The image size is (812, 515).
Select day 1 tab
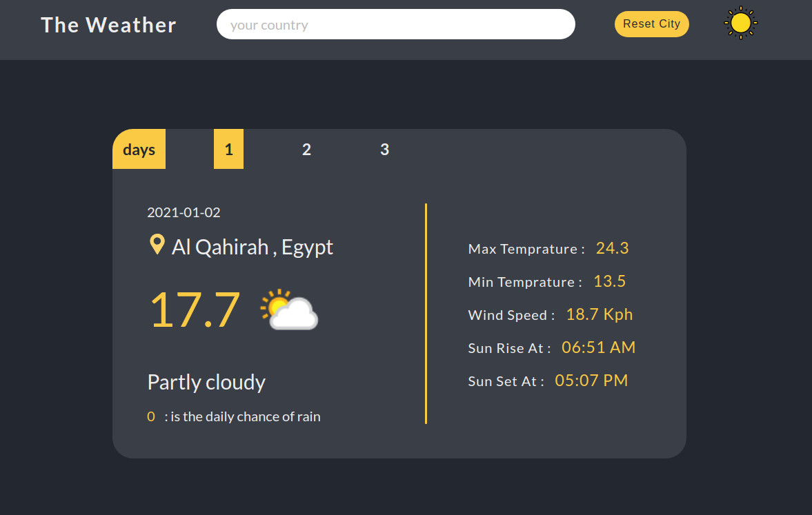228,149
